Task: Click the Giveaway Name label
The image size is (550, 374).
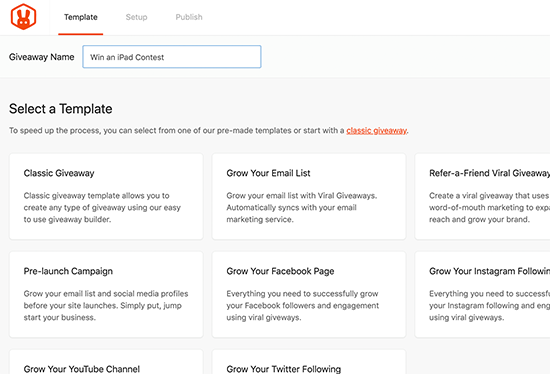Action: tap(41, 57)
